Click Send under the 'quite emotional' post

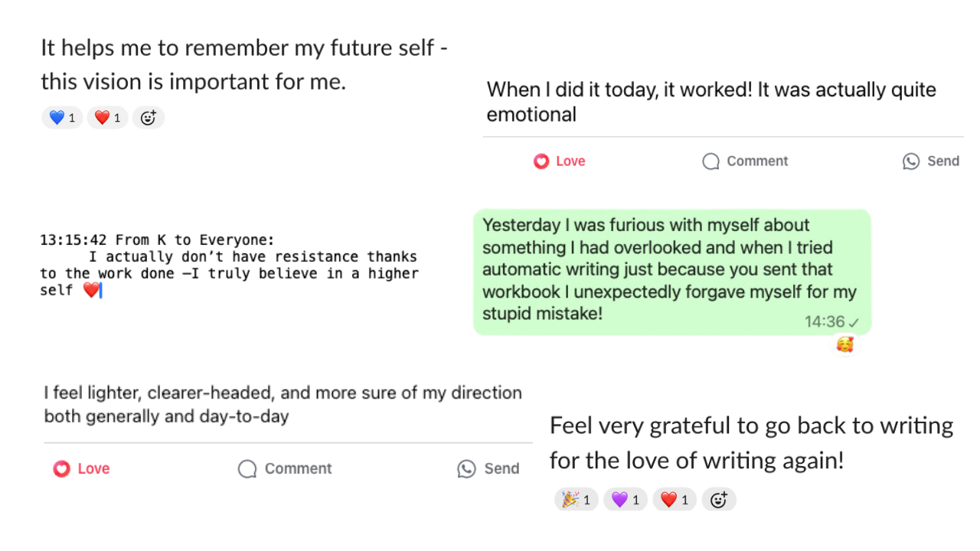pos(931,161)
